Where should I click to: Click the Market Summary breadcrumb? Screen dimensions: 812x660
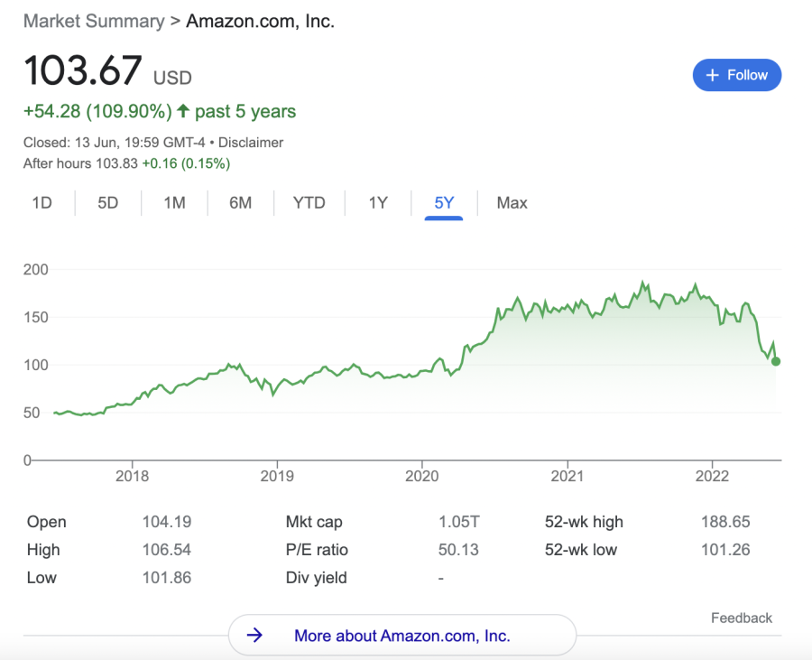point(93,21)
